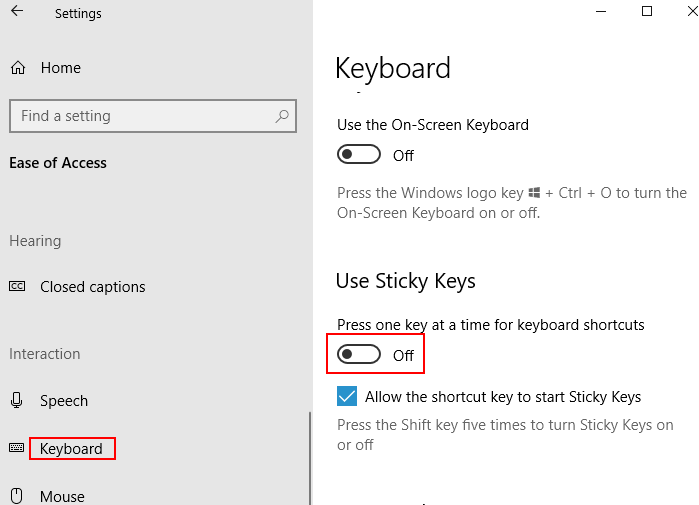This screenshot has height=505, width=699.
Task: Select the Keyboard sidebar item
Action: click(x=71, y=449)
